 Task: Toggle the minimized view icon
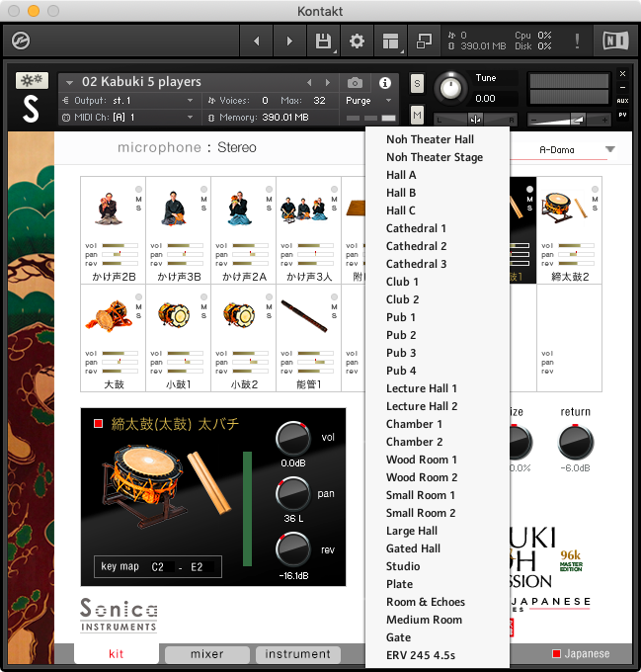424,42
